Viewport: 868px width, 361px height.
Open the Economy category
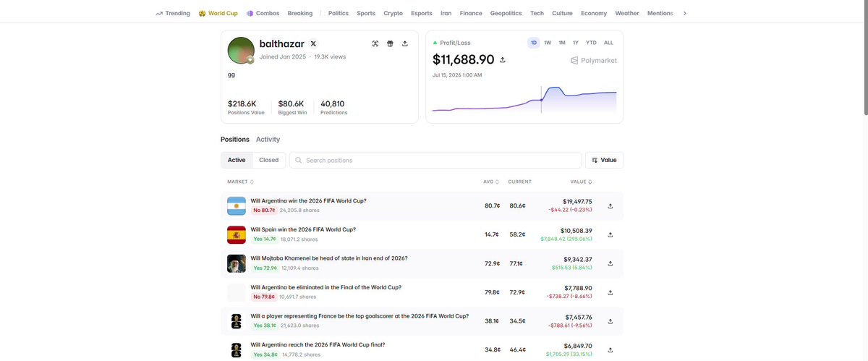[x=594, y=13]
